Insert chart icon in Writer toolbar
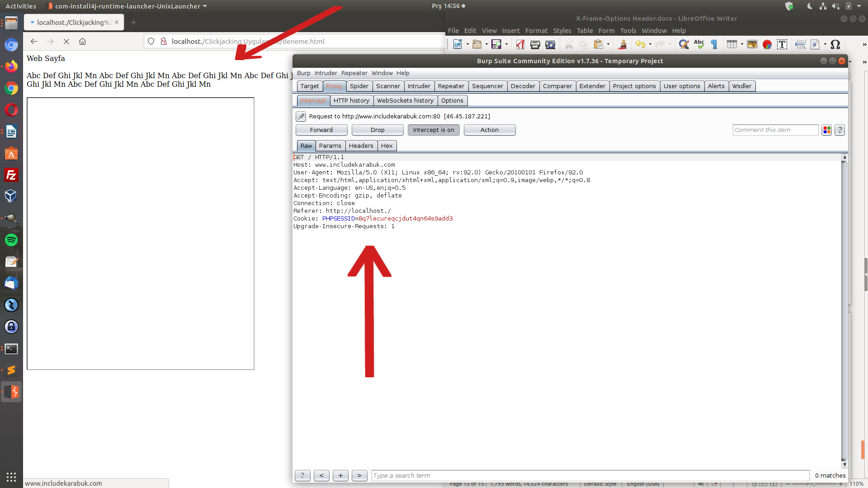 767,44
